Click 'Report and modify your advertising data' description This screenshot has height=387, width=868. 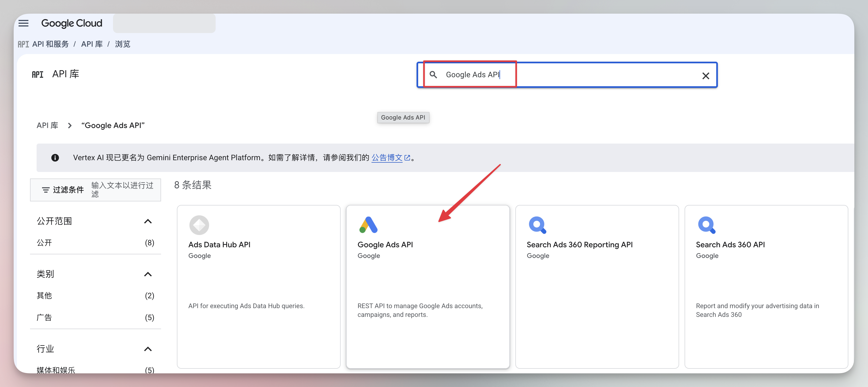tap(757, 310)
